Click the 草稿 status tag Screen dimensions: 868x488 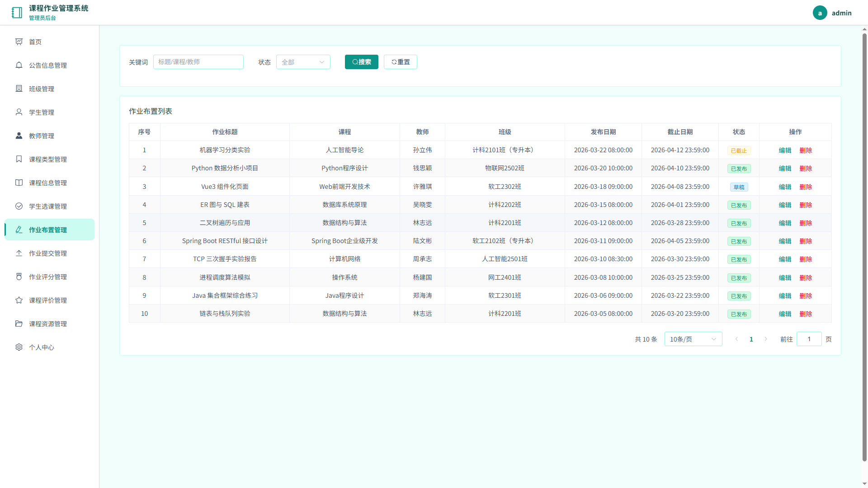739,187
